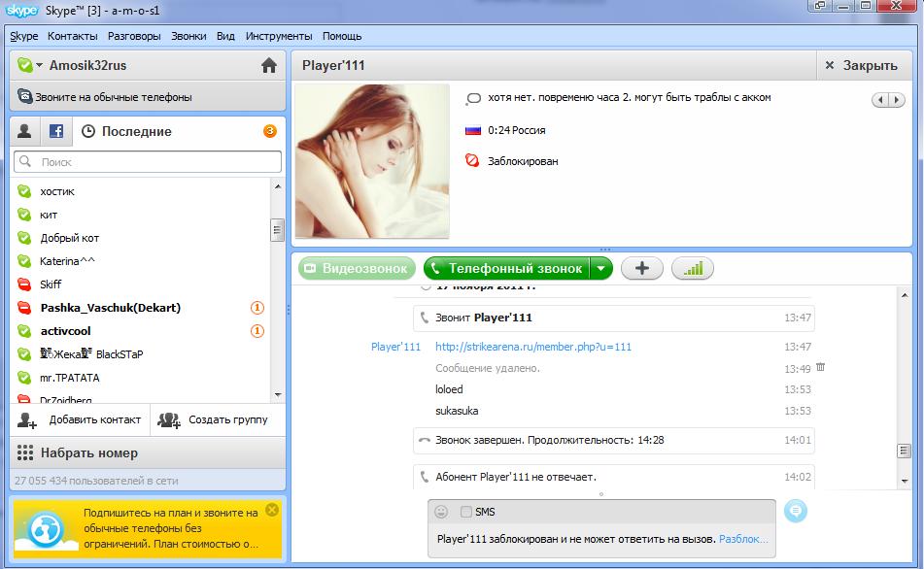Click the chat scrollbar thumb
924x569 pixels.
pos(904,452)
